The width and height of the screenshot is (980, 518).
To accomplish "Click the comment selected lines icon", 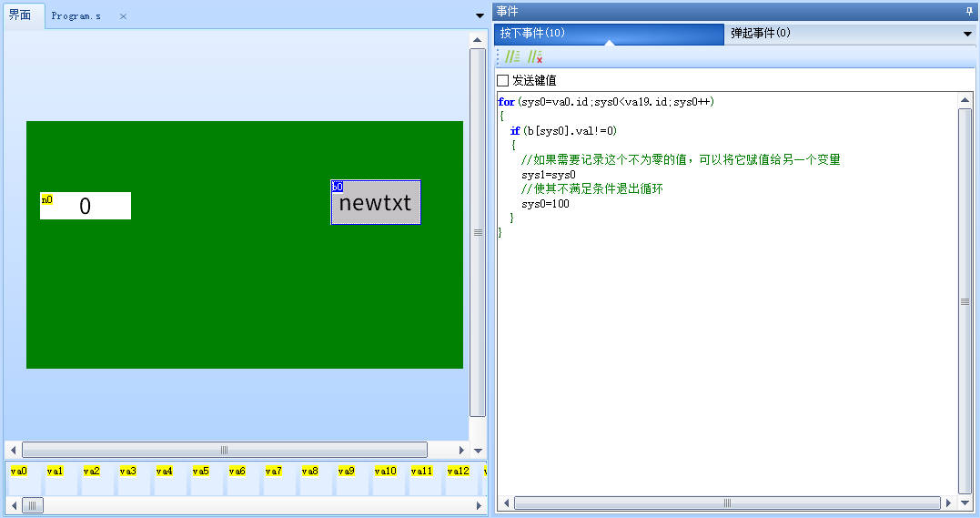I will coord(512,56).
